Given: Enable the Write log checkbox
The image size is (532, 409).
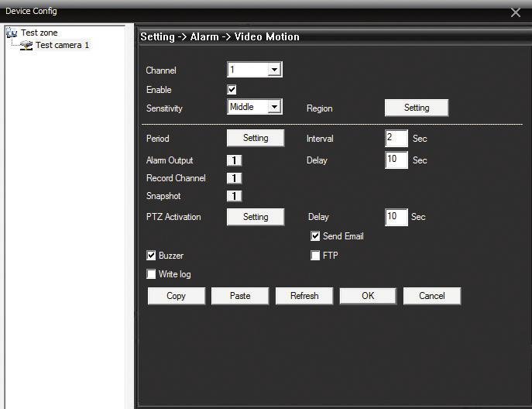Looking at the screenshot, I should 151,274.
